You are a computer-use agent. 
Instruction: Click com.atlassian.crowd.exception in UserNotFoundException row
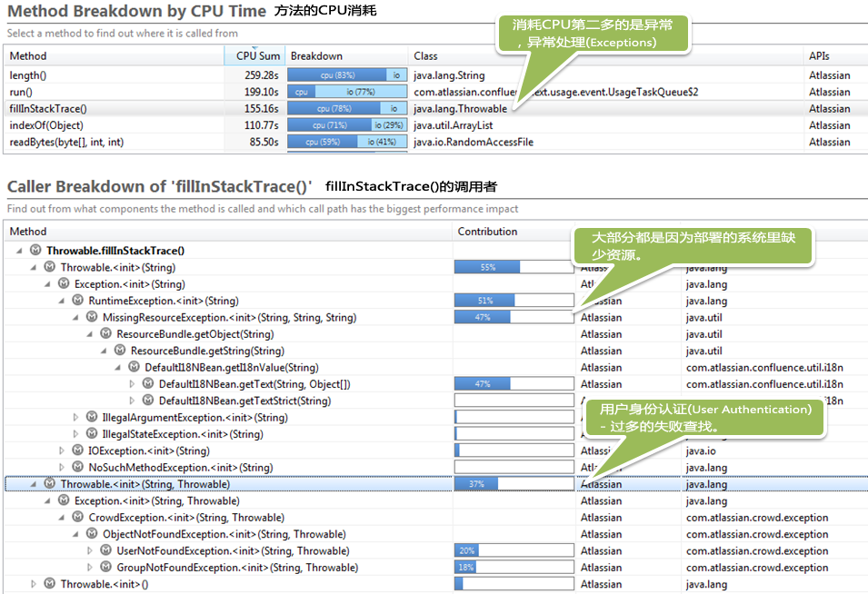click(x=757, y=551)
